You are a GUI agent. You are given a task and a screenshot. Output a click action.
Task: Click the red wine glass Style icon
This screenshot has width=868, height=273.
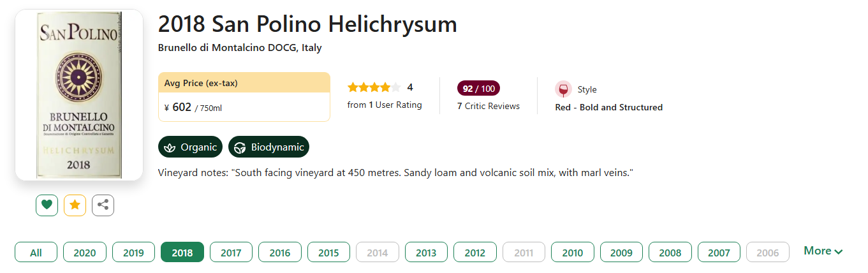[x=563, y=89]
